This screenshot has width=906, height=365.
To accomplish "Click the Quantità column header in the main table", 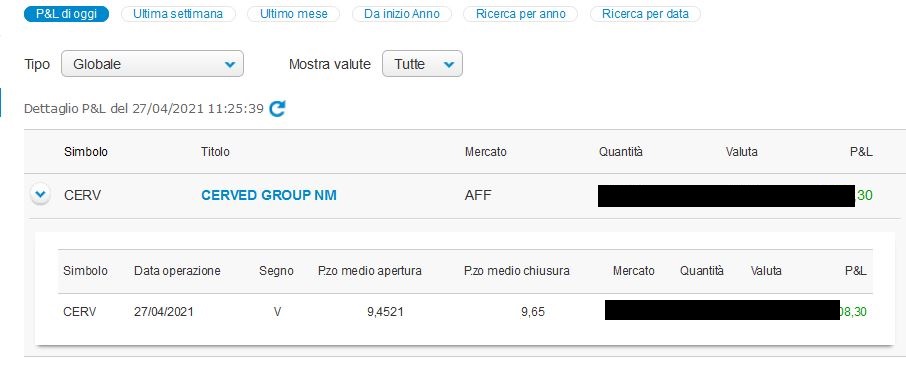I will click(x=621, y=152).
